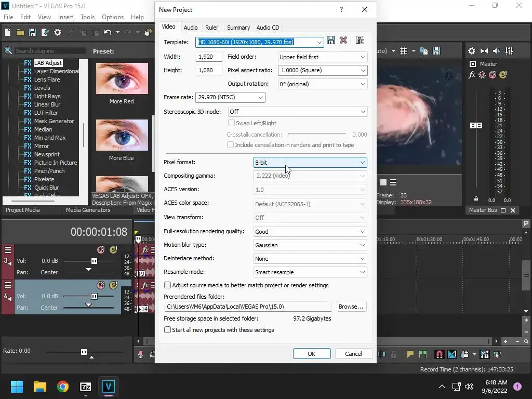The image size is (532, 399).
Task: Check the Swap Left/Right checkbox
Action: point(231,123)
